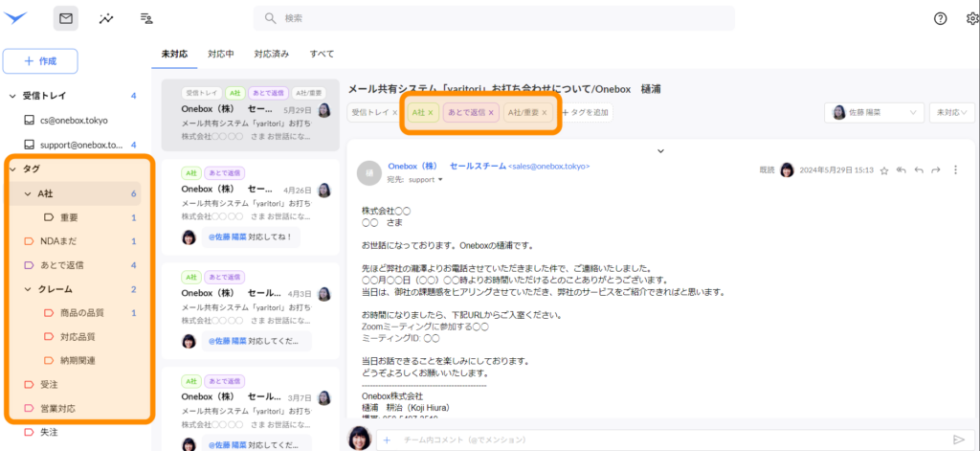Click the 作成 compose button
This screenshot has width=980, height=451.
[40, 61]
